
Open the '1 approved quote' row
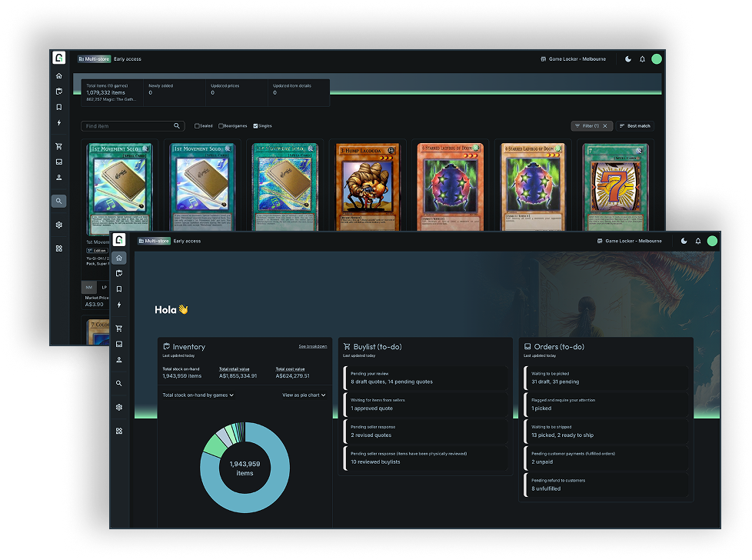point(425,405)
